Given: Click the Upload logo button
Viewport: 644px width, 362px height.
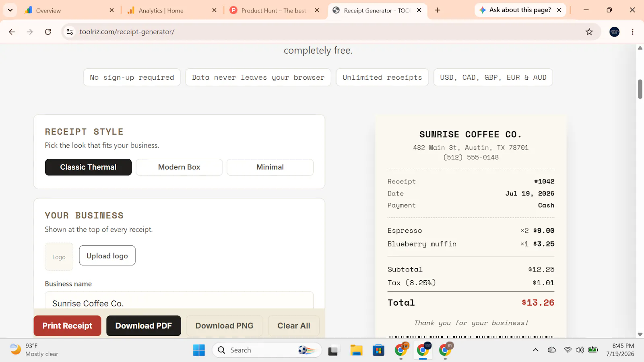Looking at the screenshot, I should pos(107,255).
